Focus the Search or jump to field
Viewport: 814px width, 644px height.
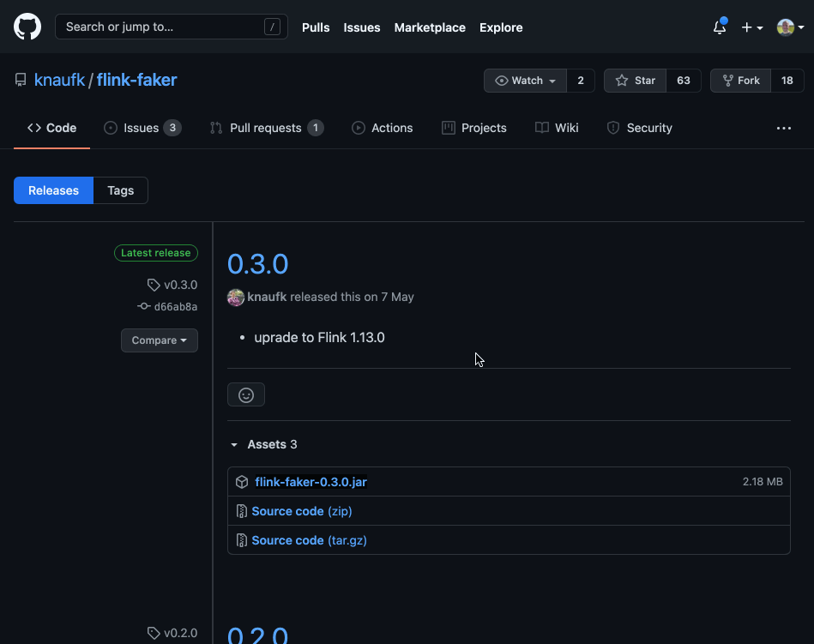pyautogui.click(x=172, y=27)
